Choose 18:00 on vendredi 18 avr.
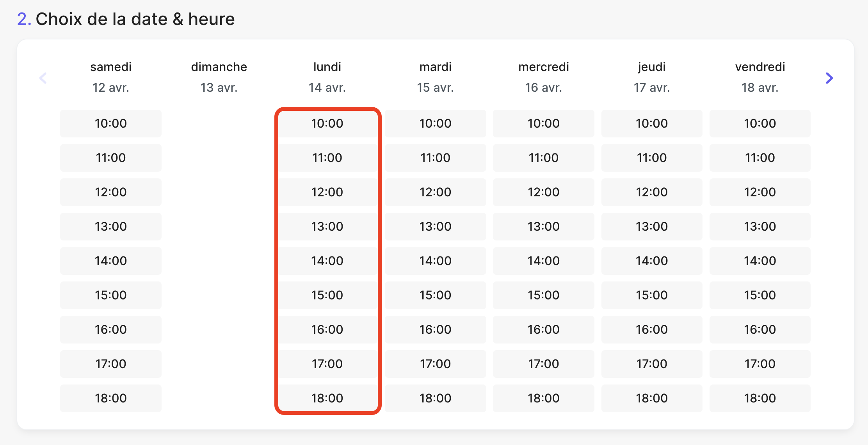Viewport: 868px width, 445px height. [759, 398]
